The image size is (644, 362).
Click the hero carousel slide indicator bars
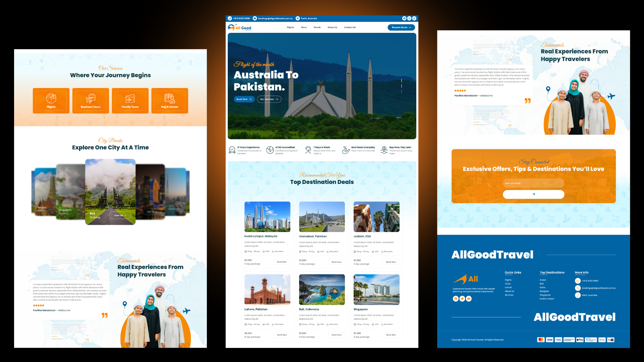click(401, 86)
